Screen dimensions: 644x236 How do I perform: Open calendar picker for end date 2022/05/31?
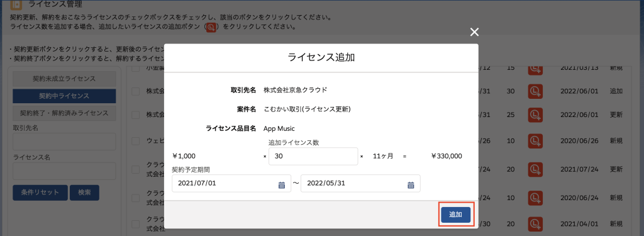411,185
